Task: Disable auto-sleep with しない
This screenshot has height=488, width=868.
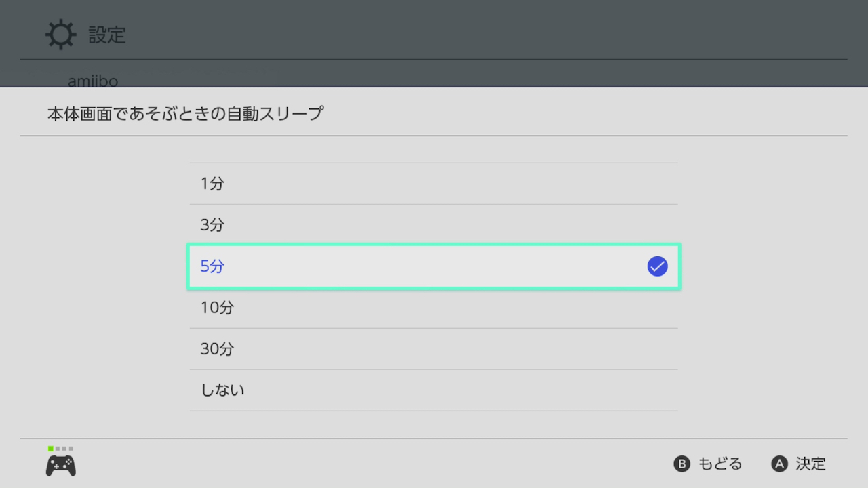Action: coord(434,390)
